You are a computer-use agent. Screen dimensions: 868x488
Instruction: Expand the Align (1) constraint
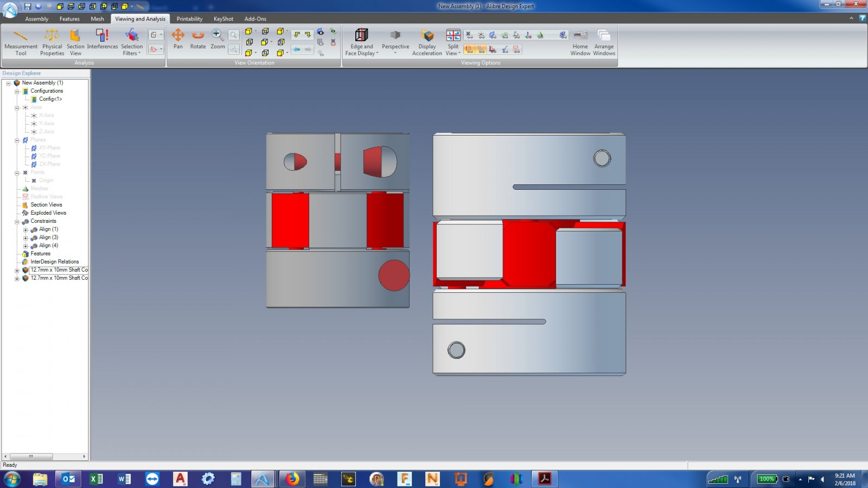pyautogui.click(x=25, y=229)
